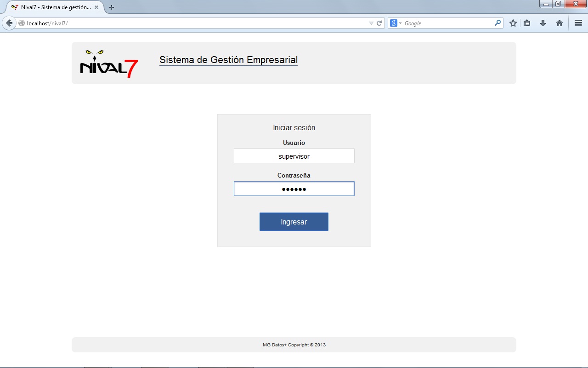Screen dimensions: 588x368
Task: Open the Firefox hamburger menu
Action: click(x=578, y=23)
